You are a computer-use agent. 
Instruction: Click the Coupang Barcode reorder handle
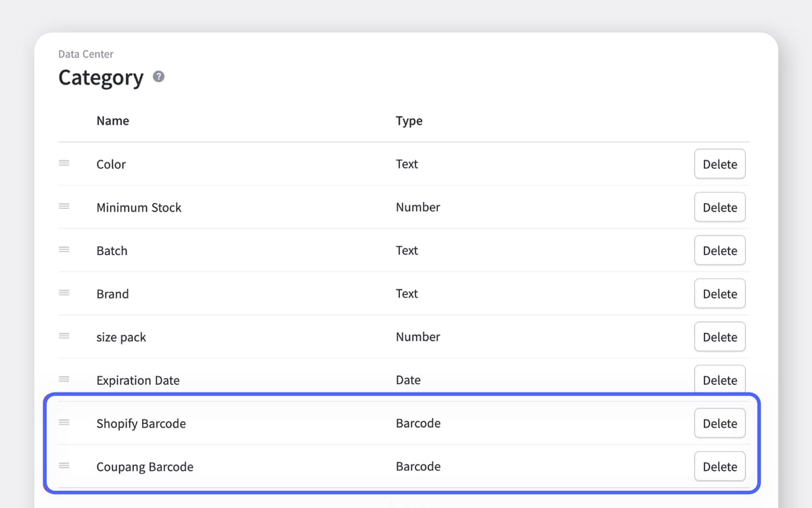pyautogui.click(x=64, y=466)
